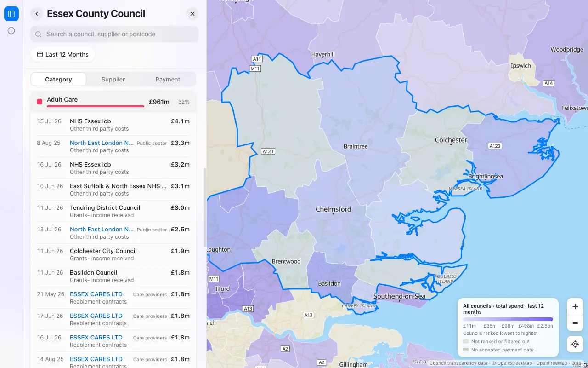Click the Colchester map label
Screen dimensions: 588x368
click(x=451, y=140)
